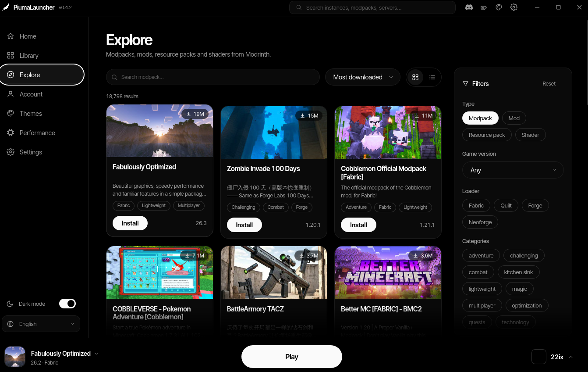
Task: Filter by the Forge loader
Action: (535, 205)
